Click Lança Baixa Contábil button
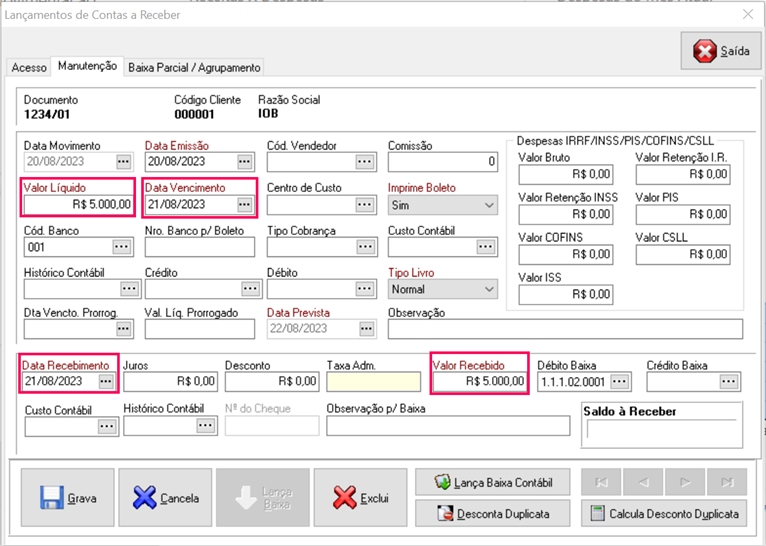This screenshot has width=766, height=546. (494, 482)
